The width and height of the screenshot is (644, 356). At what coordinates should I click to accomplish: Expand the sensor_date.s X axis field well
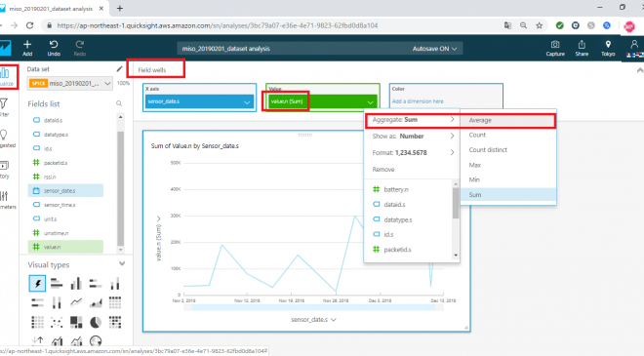(x=247, y=101)
